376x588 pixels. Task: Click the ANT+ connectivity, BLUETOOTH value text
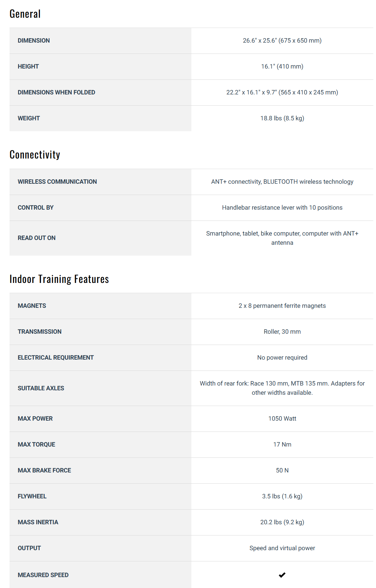(x=282, y=182)
